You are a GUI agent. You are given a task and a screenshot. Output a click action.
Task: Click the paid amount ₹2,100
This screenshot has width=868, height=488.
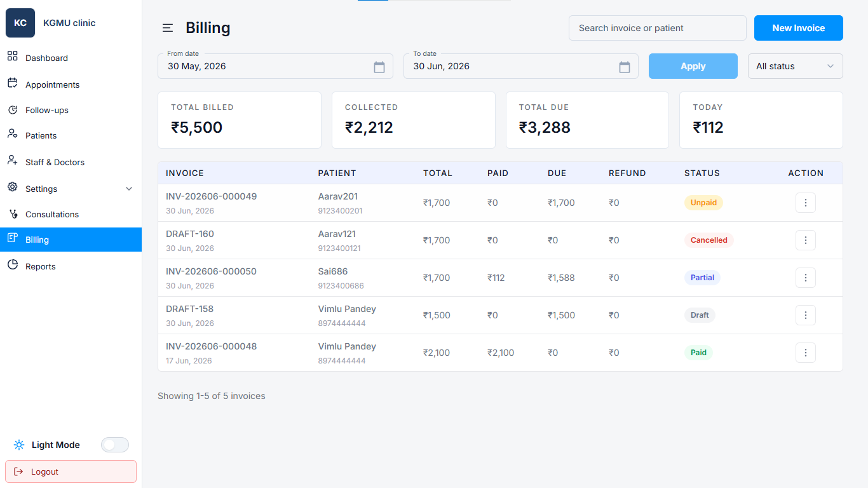click(x=501, y=353)
